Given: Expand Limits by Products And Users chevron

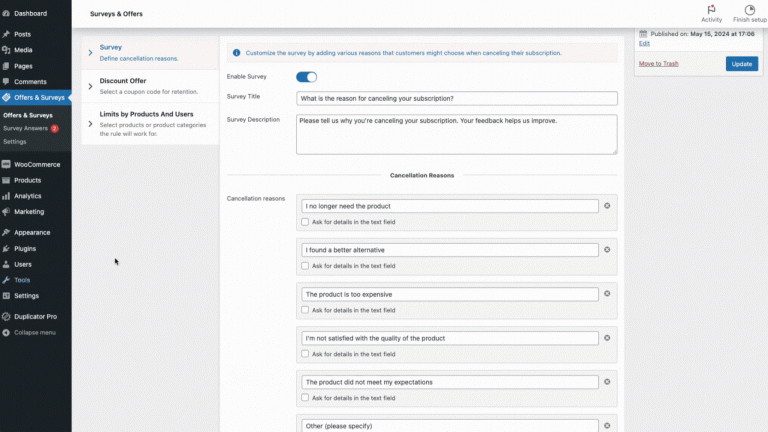Looking at the screenshot, I should coord(90,124).
